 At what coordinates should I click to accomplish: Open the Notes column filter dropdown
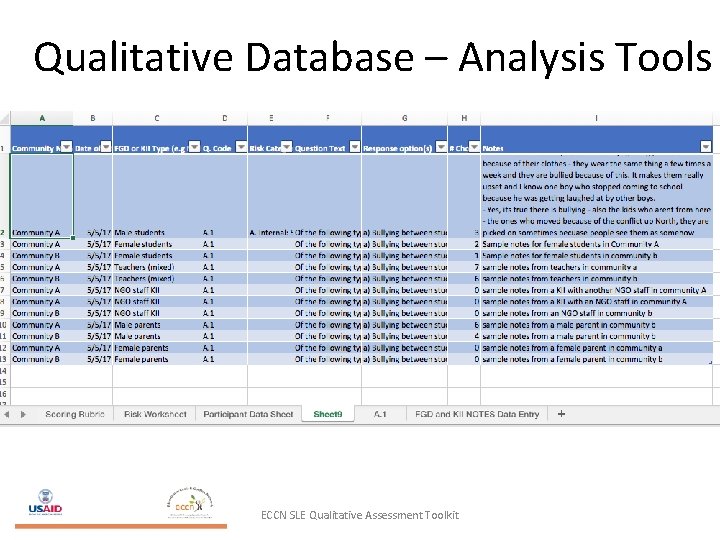706,146
